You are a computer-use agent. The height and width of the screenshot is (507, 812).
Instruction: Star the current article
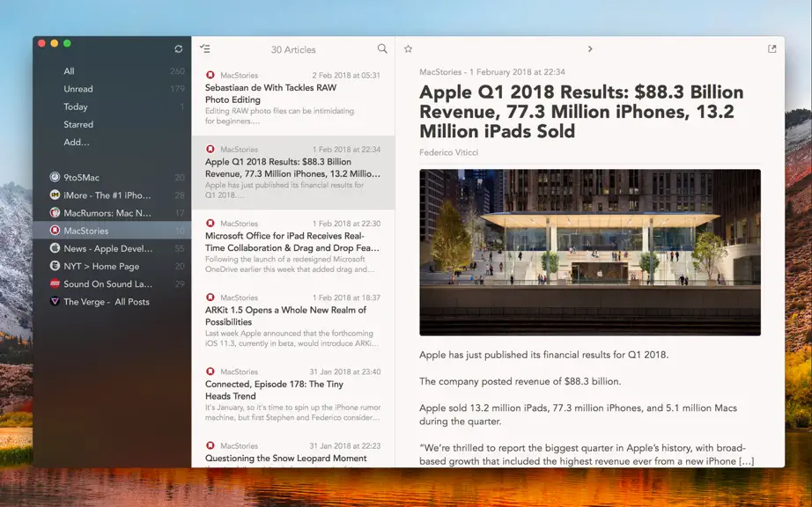(x=408, y=48)
